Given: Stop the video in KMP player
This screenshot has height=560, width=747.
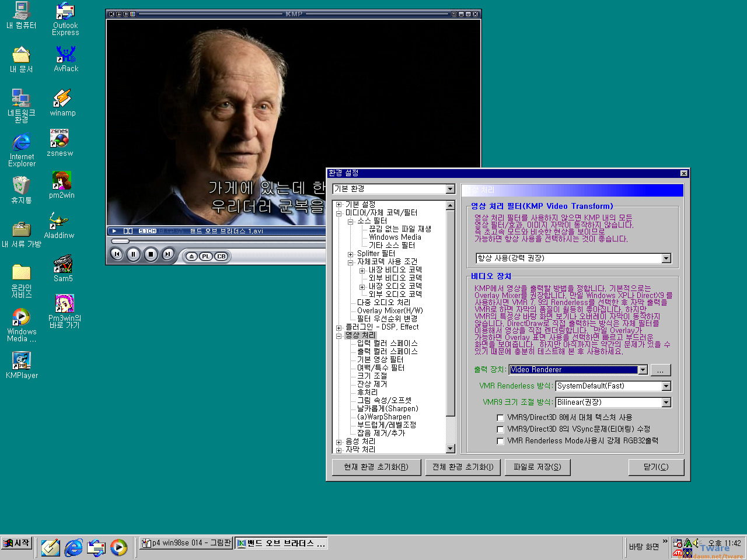Looking at the screenshot, I should pyautogui.click(x=151, y=254).
